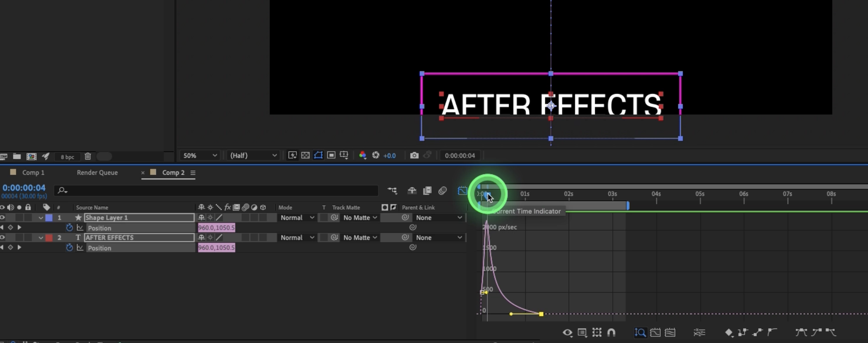Viewport: 868px width, 343px height.
Task: Collapse AFTER EFFECTS layer properties
Action: 41,238
